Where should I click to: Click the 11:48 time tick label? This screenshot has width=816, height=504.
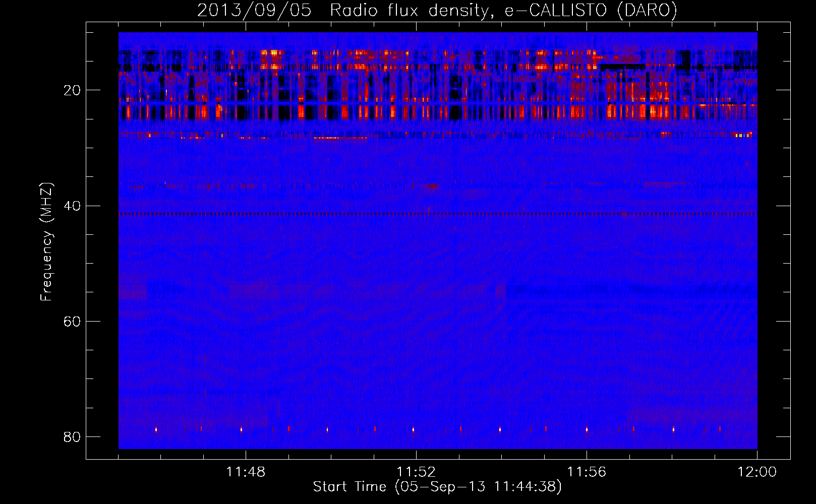tap(246, 472)
